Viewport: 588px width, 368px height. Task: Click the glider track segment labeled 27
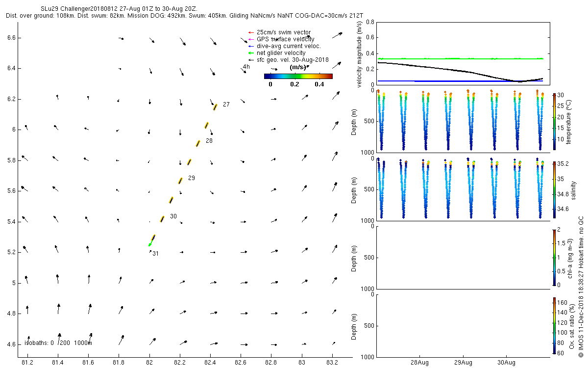click(215, 106)
